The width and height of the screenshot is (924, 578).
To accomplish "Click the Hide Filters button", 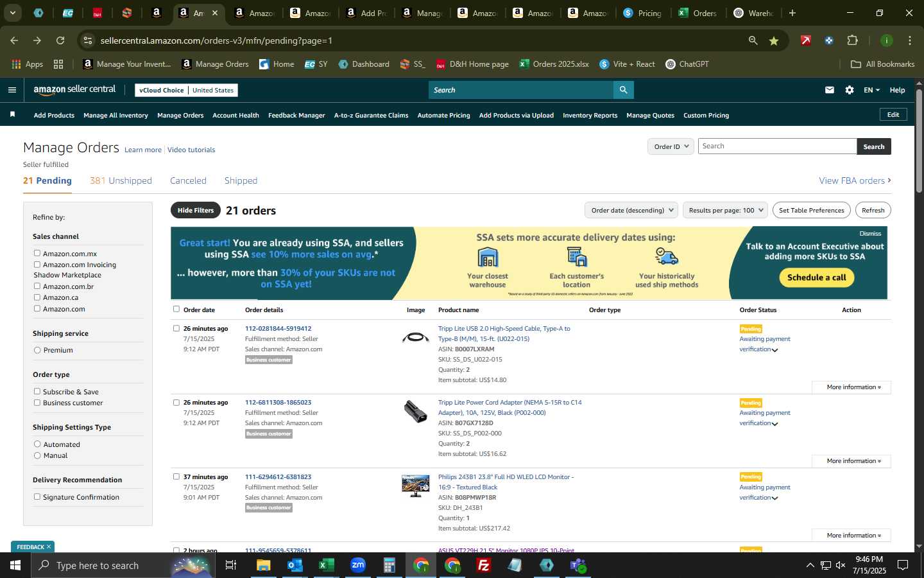I will (x=196, y=210).
